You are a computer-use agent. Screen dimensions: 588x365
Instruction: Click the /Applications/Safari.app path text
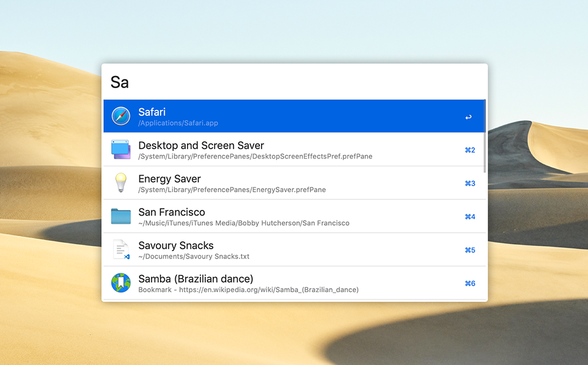[178, 123]
